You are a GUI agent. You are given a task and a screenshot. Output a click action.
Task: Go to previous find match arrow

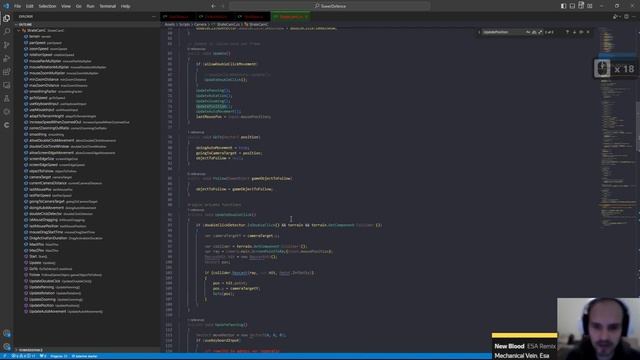[567, 32]
